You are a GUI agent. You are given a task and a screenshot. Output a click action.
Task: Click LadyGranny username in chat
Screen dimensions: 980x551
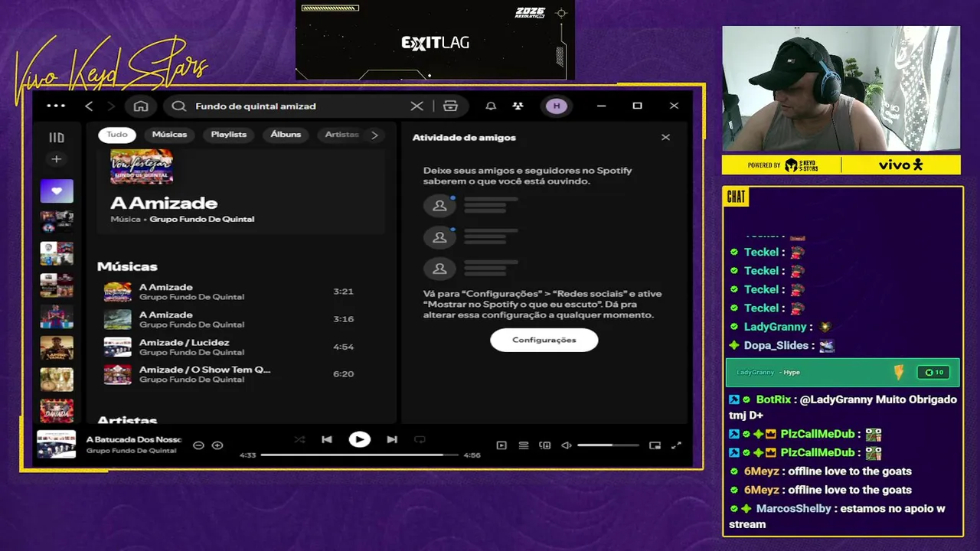coord(776,327)
